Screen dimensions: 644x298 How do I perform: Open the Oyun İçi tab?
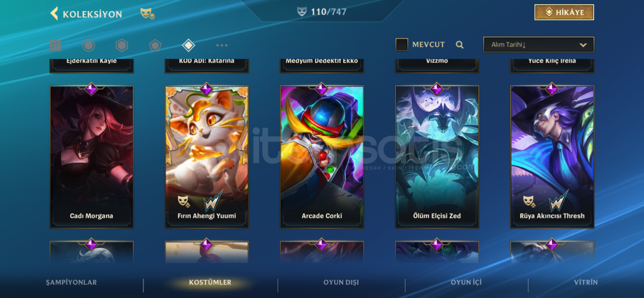click(x=466, y=282)
